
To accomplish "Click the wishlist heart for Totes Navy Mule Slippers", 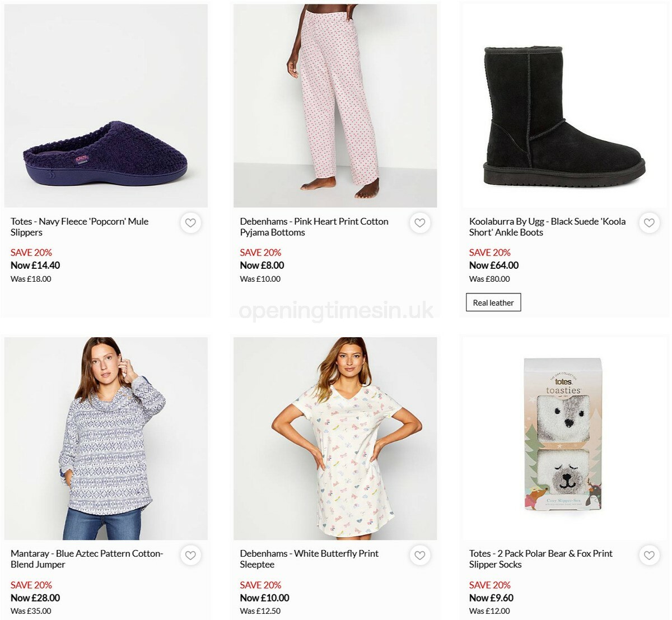I will [190, 223].
